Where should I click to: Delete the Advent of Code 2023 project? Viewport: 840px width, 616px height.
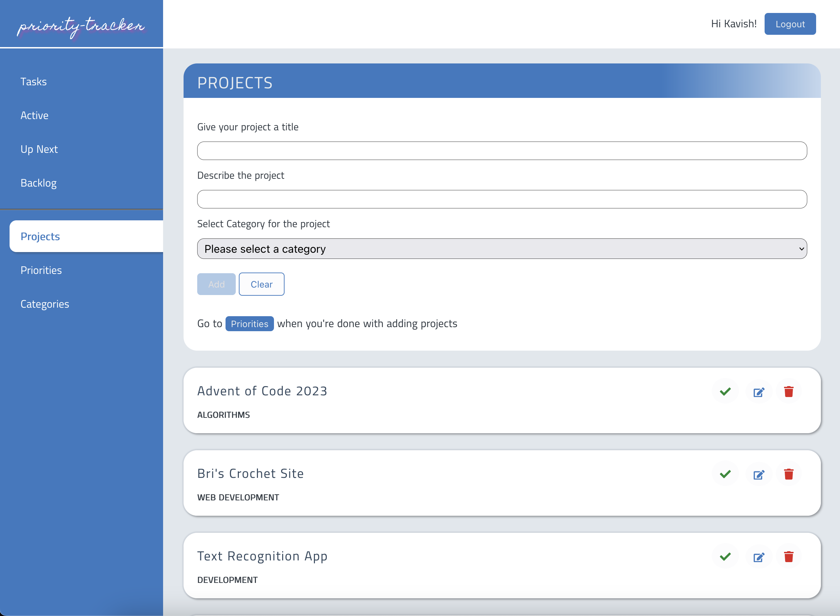coord(788,392)
